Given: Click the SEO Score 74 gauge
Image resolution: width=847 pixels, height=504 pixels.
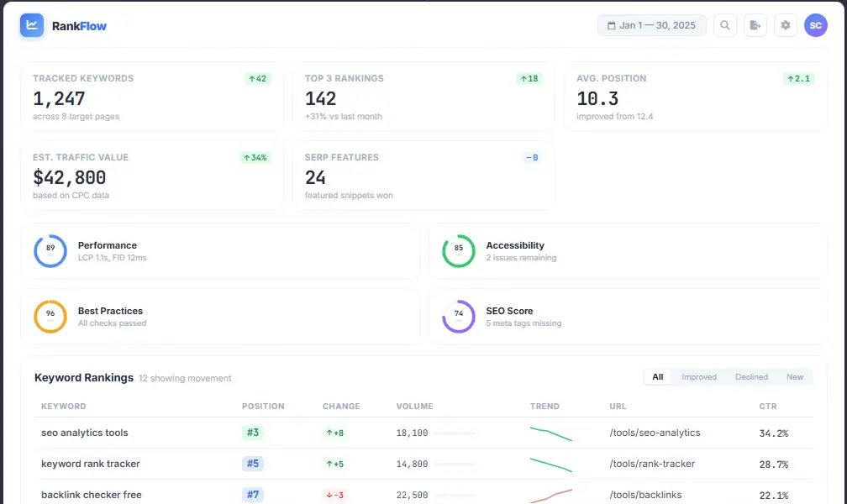Looking at the screenshot, I should point(458,317).
